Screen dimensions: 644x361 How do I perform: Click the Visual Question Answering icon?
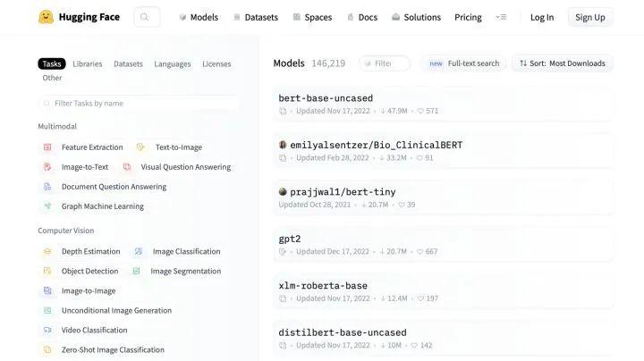[127, 167]
